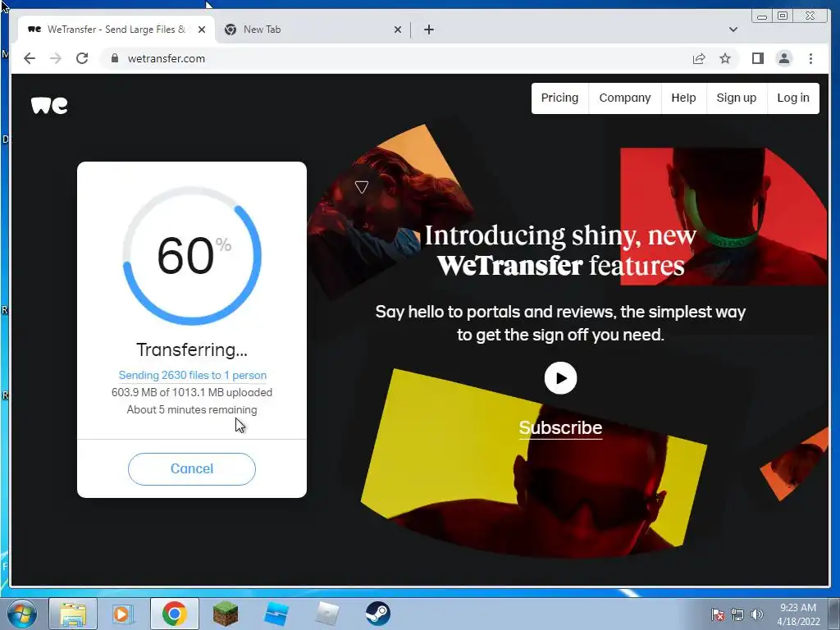Open the network tray icon
This screenshot has width=840, height=630.
737,614
